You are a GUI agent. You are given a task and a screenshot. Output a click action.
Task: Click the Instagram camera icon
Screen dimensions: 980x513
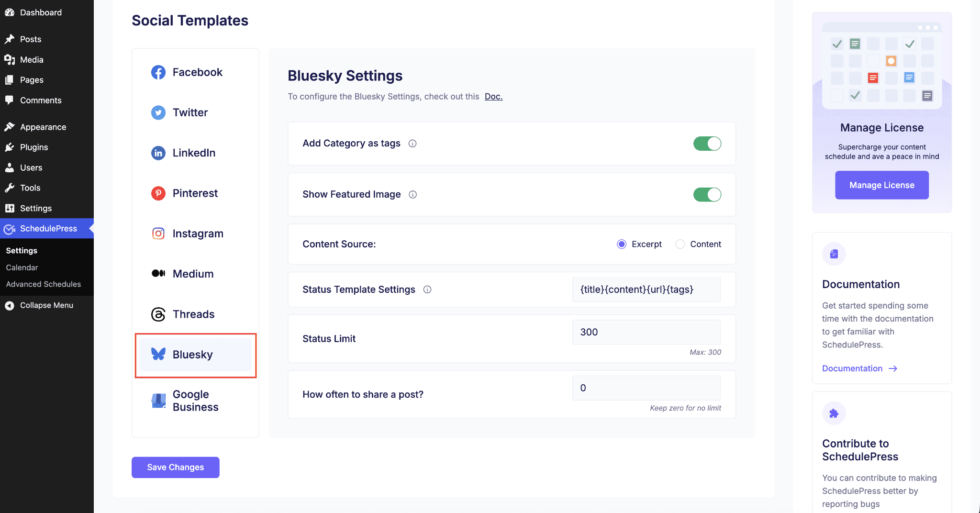(158, 234)
